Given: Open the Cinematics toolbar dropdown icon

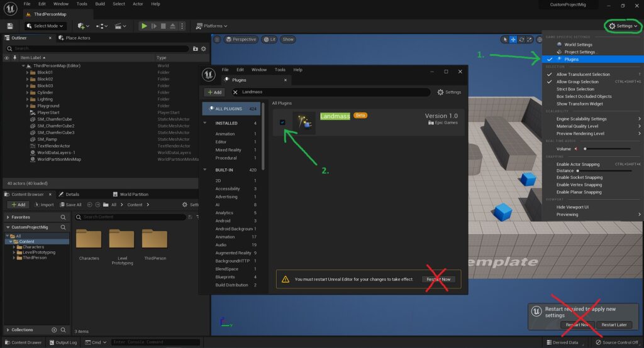Looking at the screenshot, I should click(120, 26).
